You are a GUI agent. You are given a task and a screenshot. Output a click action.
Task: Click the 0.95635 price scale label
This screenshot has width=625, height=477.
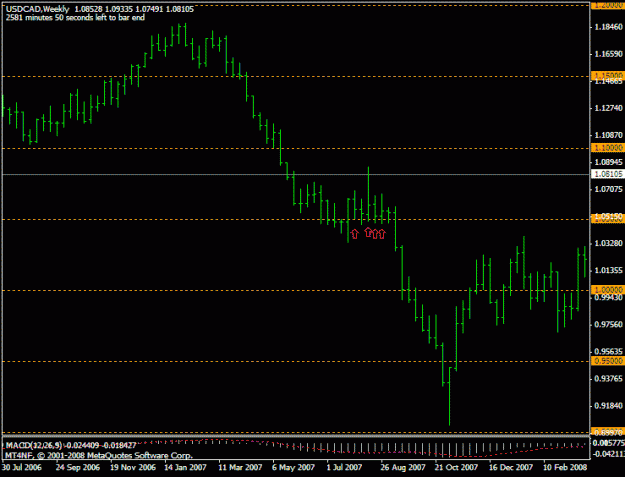608,351
